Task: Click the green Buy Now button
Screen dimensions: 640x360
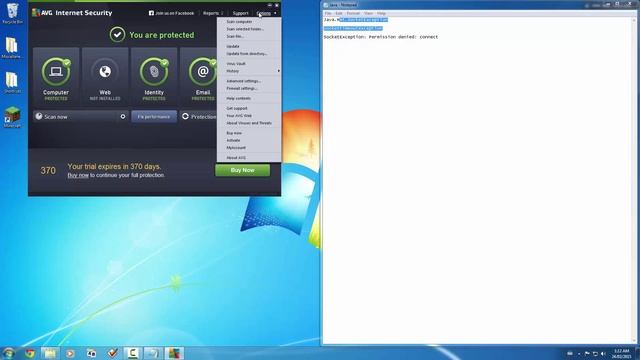Action: [242, 170]
